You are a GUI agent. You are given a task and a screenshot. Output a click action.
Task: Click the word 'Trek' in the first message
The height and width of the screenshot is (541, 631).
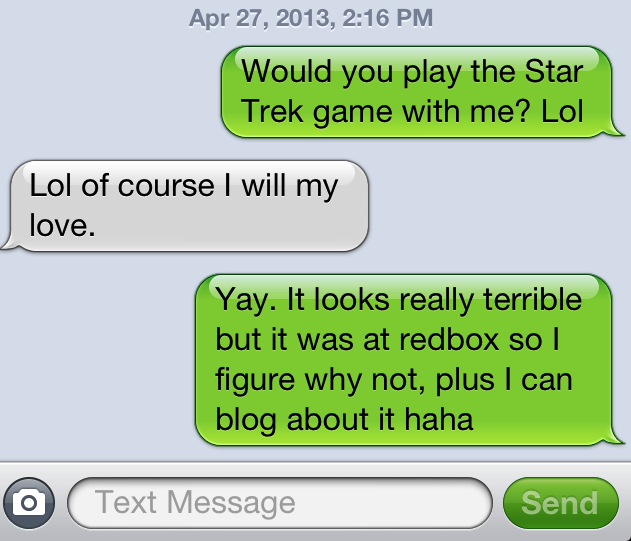pyautogui.click(x=272, y=111)
